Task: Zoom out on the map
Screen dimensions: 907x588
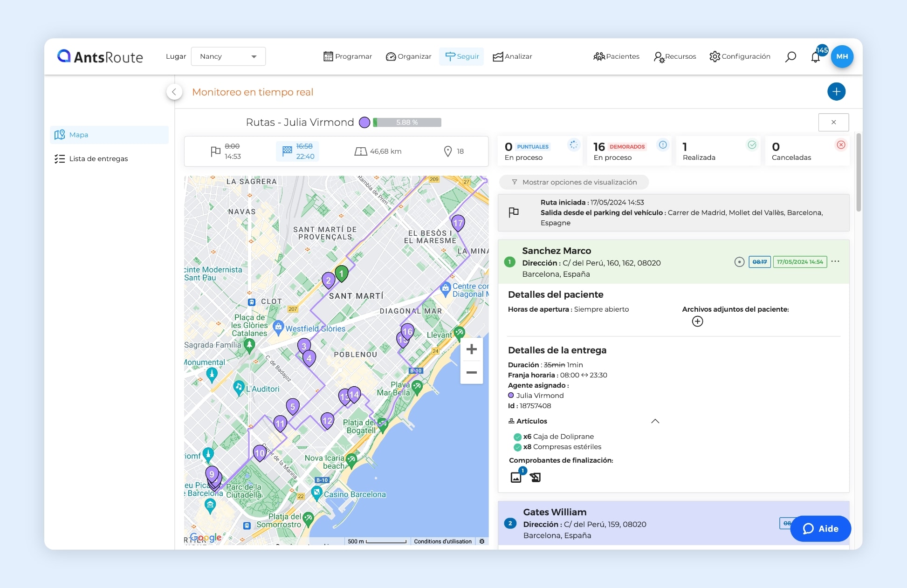Action: point(471,372)
